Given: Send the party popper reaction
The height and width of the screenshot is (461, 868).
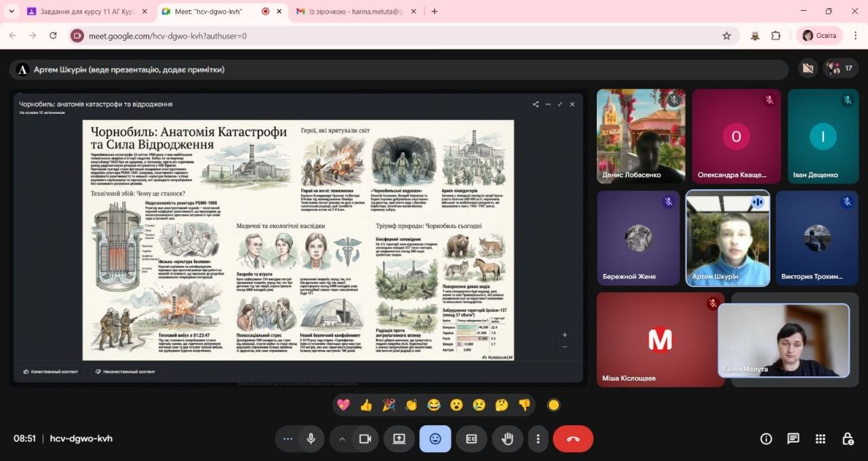Looking at the screenshot, I should (389, 405).
